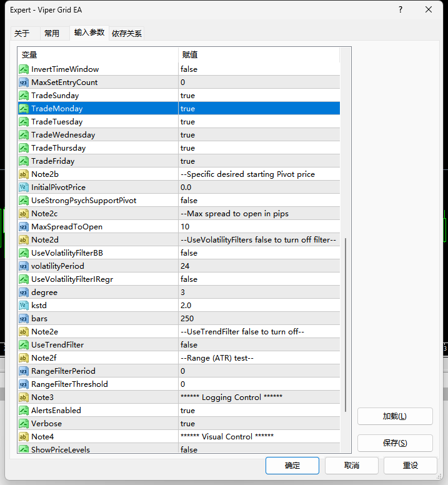Click the 取消 button

[x=352, y=466]
